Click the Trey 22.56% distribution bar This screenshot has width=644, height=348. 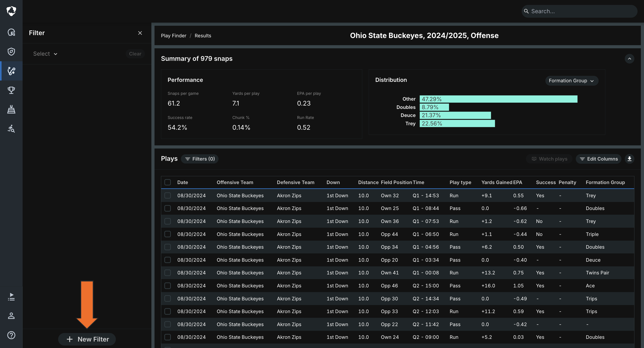(x=457, y=123)
